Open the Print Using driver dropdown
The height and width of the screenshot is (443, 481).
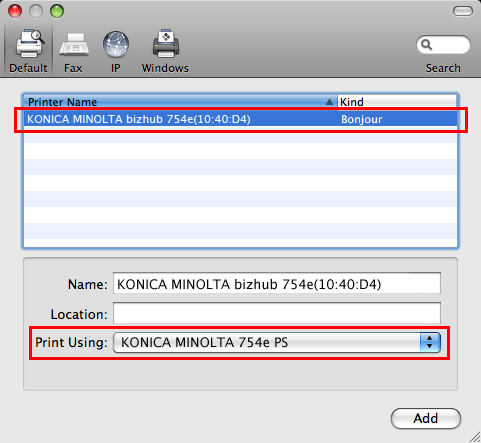coord(277,342)
